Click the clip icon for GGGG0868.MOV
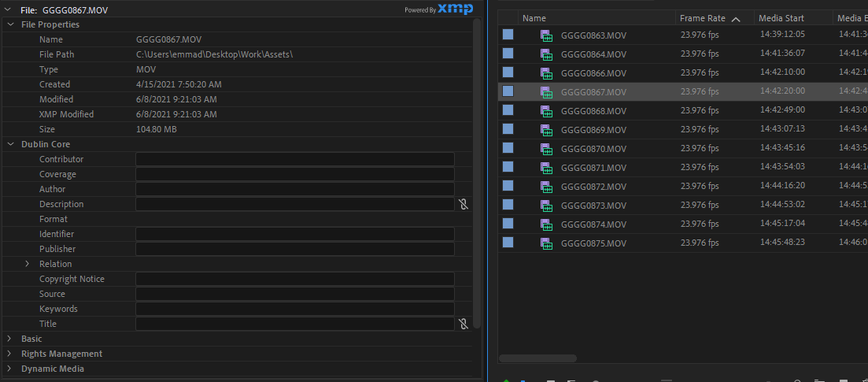 click(x=547, y=111)
